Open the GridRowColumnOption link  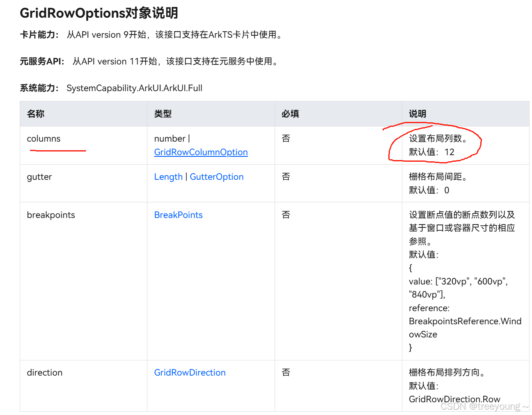[x=201, y=152]
